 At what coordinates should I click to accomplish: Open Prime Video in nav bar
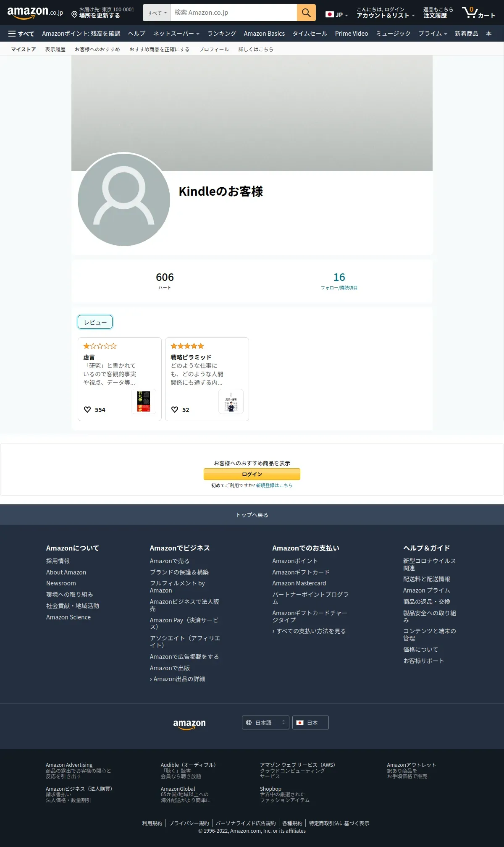coord(352,34)
